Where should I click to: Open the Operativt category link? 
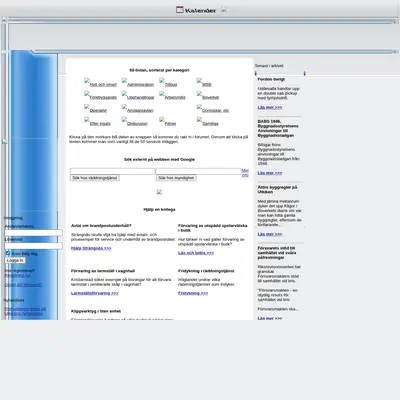point(98,111)
